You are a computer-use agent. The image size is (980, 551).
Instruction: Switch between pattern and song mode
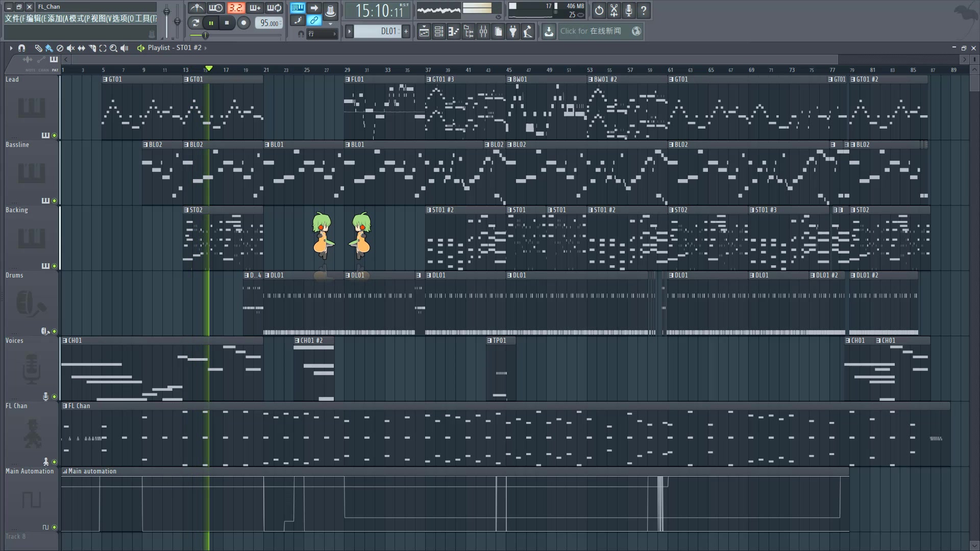298,8
